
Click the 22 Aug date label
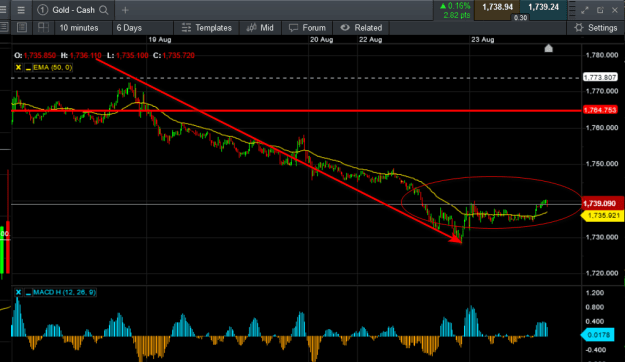click(x=370, y=39)
